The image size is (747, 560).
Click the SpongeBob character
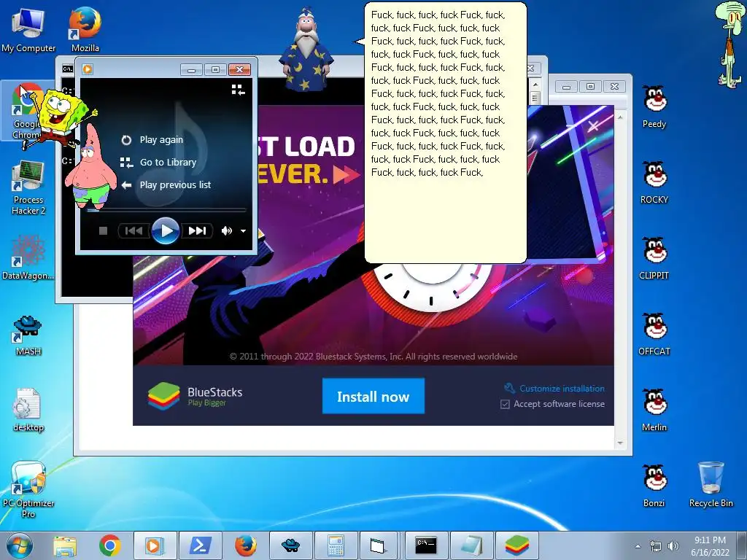click(61, 118)
